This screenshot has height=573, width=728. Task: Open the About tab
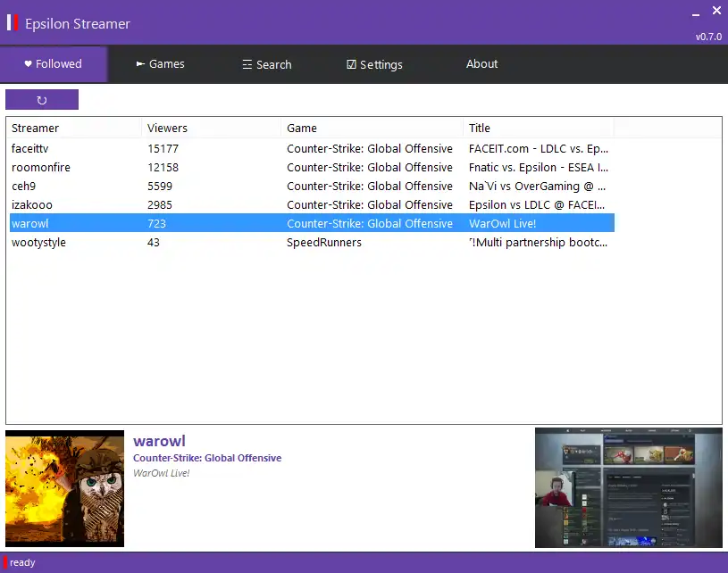point(481,64)
